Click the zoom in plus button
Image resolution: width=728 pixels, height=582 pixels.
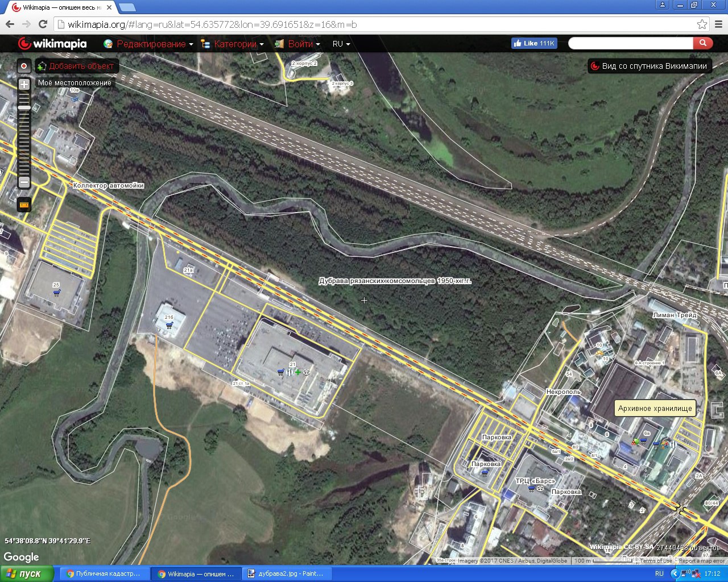[24, 85]
